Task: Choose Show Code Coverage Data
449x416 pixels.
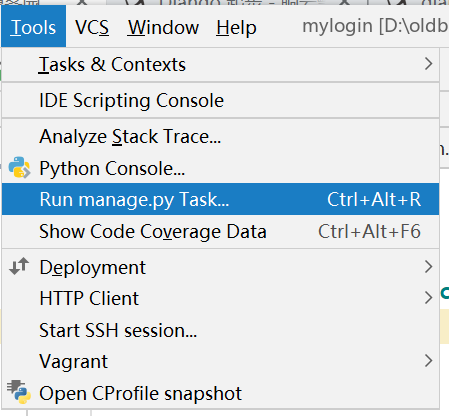Action: 220,231
